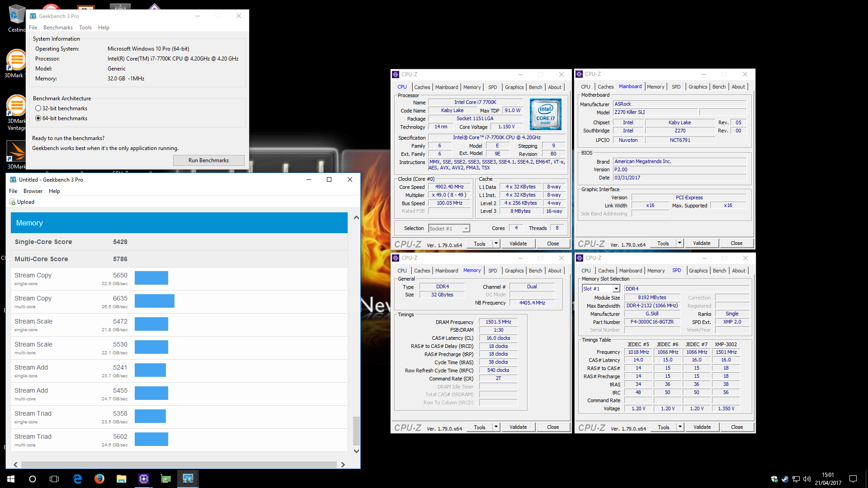Click the Part Number F4-3000C16-8GTZR field
This screenshot has width=868, height=488.
[x=652, y=322]
